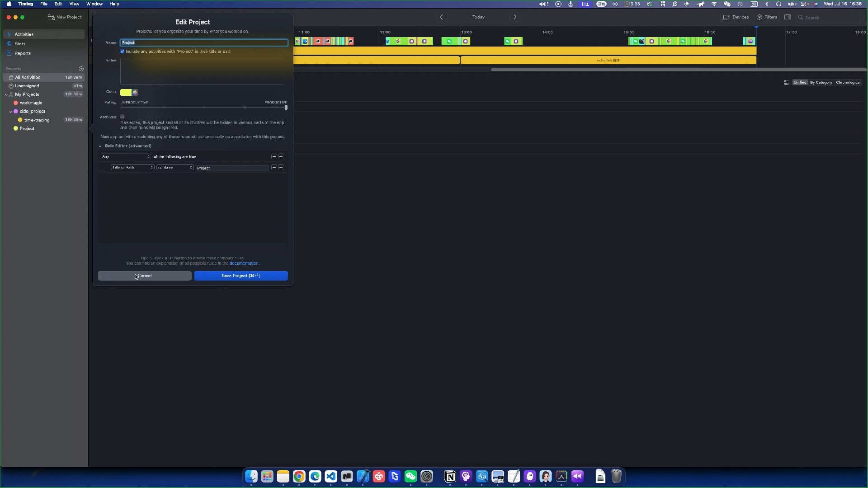Open the Filters toolbar button

(x=767, y=17)
